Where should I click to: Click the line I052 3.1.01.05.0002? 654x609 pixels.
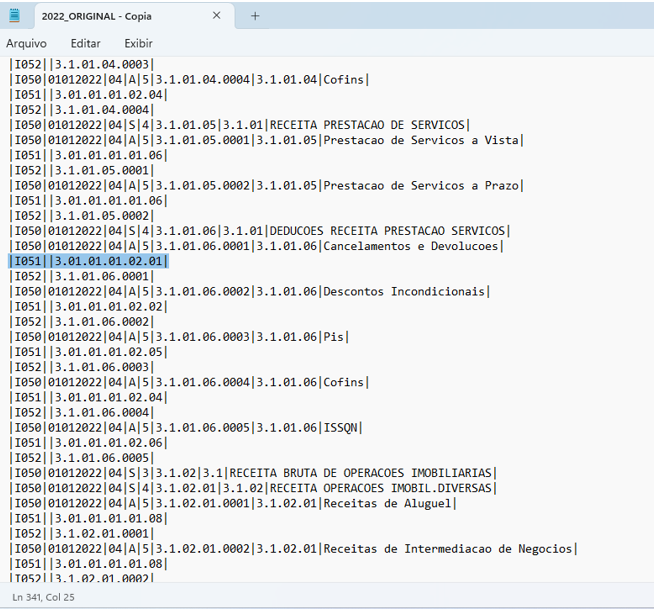(x=82, y=216)
